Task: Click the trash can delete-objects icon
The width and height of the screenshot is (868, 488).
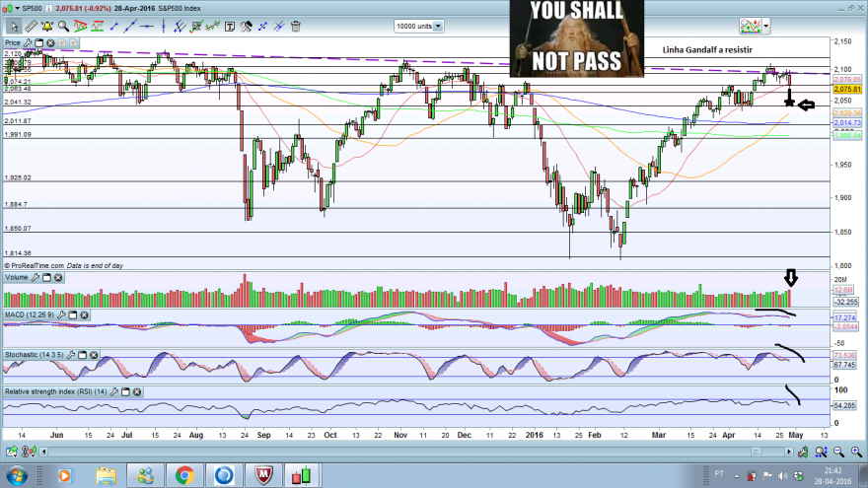Action: point(296,26)
